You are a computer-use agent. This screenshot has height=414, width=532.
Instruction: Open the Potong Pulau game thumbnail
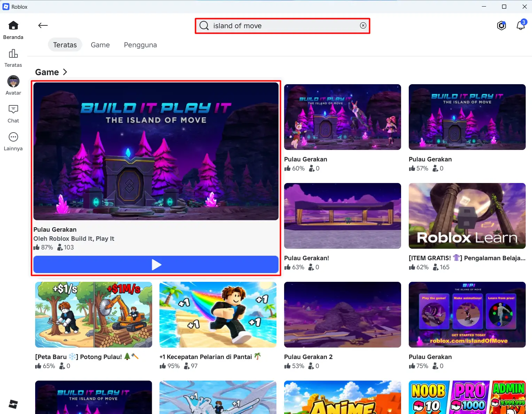(94, 315)
